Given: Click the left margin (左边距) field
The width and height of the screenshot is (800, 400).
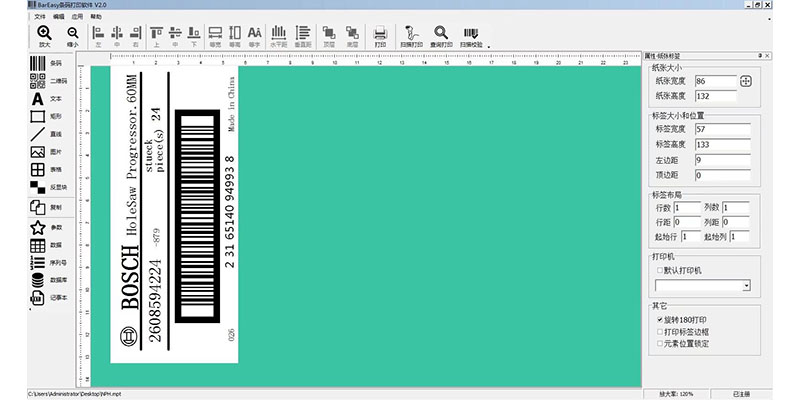Looking at the screenshot, I should point(722,160).
